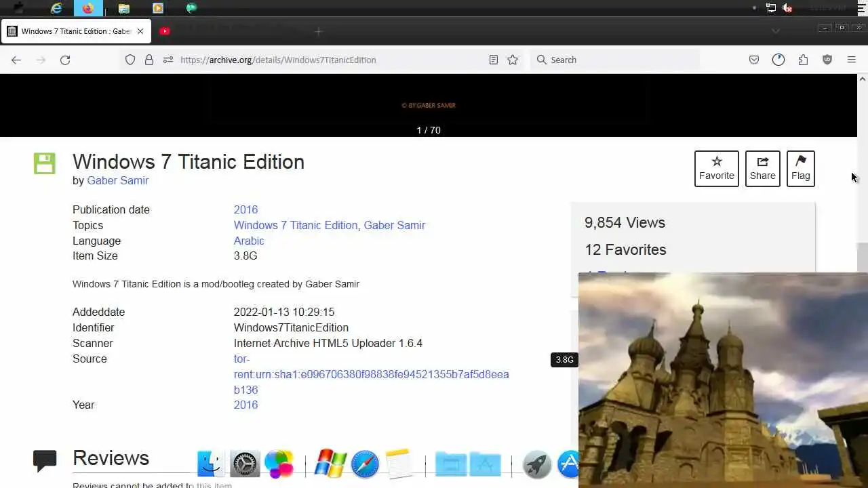
Task: Open the blue desktop folder in the dock
Action: tap(451, 464)
